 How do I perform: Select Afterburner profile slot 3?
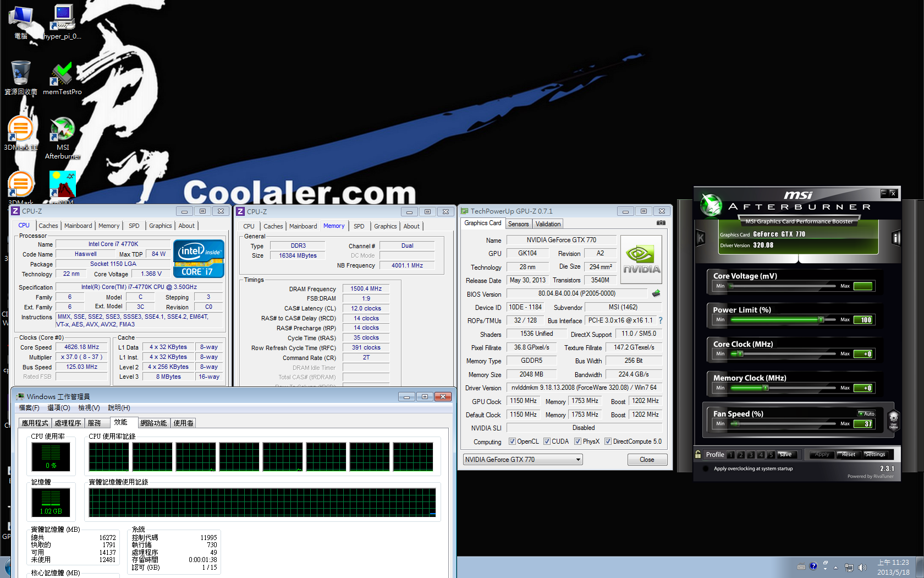[x=751, y=455]
